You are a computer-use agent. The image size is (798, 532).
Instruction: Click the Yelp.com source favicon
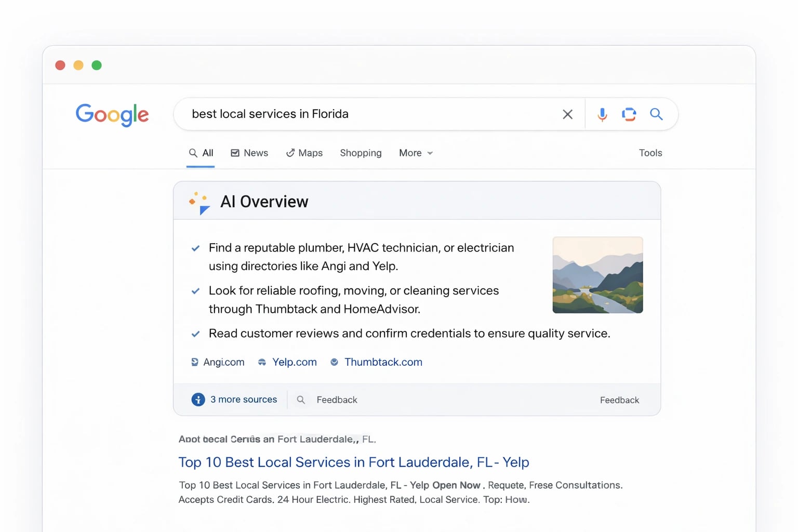coord(262,362)
